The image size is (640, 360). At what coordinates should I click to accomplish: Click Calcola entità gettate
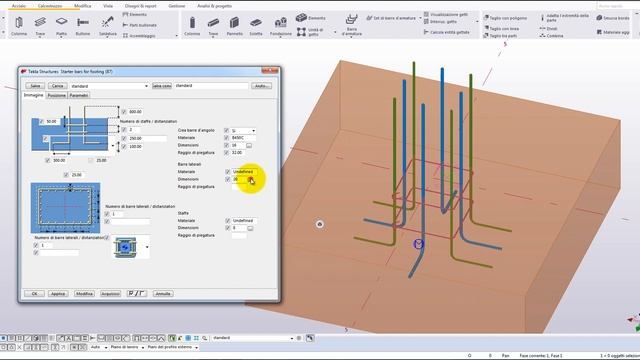pyautogui.click(x=446, y=32)
